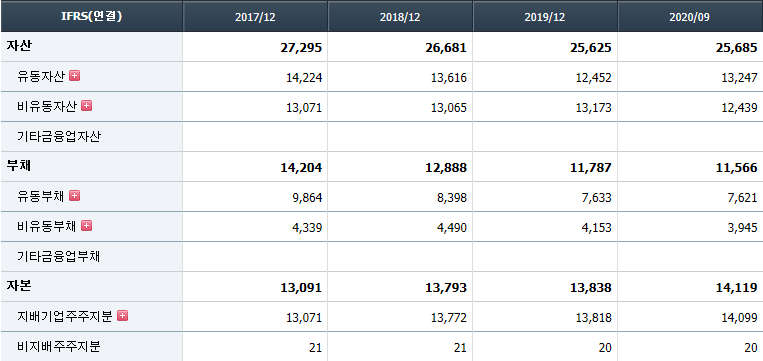Select the 13,793 total equity value
The height and width of the screenshot is (361, 763).
pyautogui.click(x=446, y=288)
